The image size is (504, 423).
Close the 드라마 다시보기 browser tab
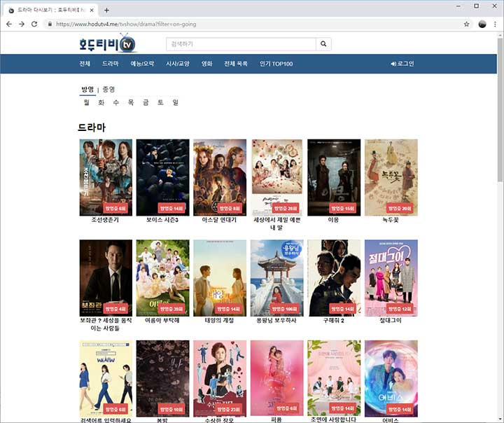[x=92, y=11]
